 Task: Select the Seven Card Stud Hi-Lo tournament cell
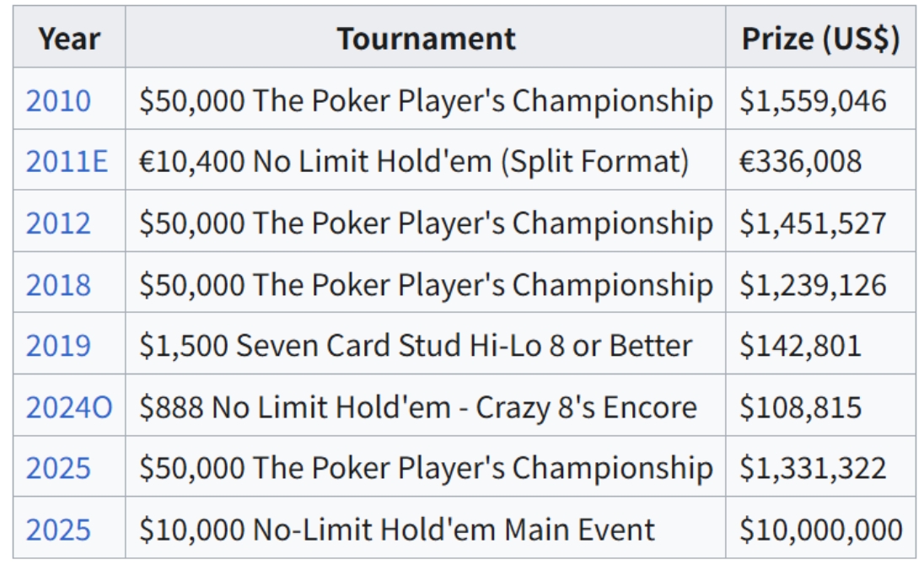point(416,346)
